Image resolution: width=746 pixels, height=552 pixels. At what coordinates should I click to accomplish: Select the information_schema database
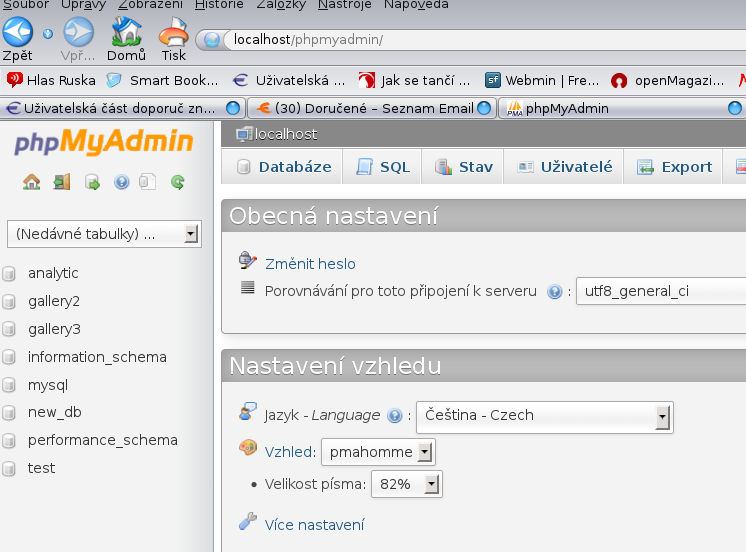97,357
